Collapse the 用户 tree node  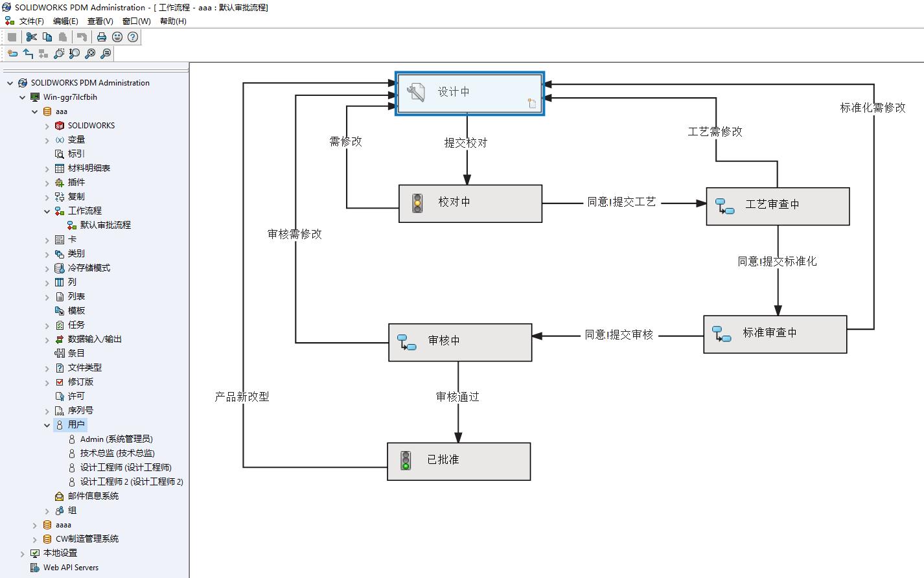pyautogui.click(x=47, y=425)
